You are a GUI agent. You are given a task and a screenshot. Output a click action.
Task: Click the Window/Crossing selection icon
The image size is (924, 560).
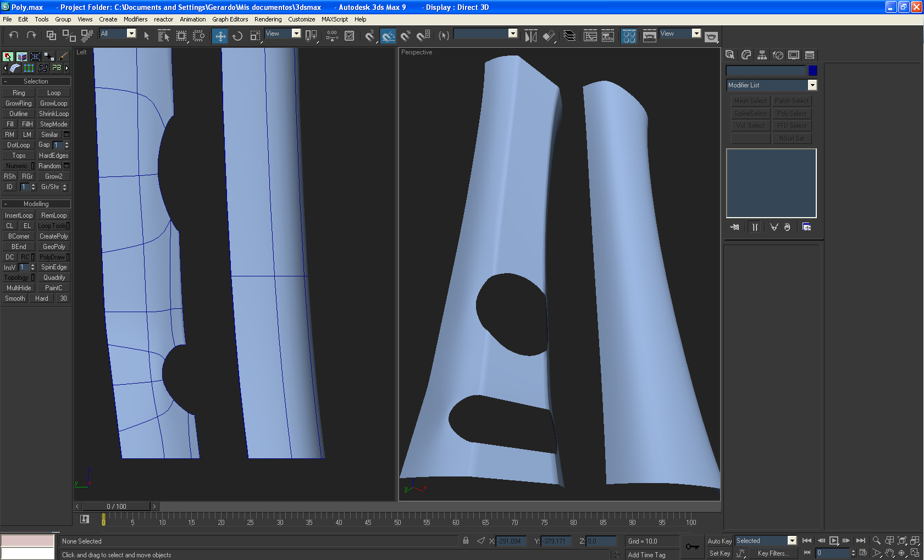[x=199, y=36]
